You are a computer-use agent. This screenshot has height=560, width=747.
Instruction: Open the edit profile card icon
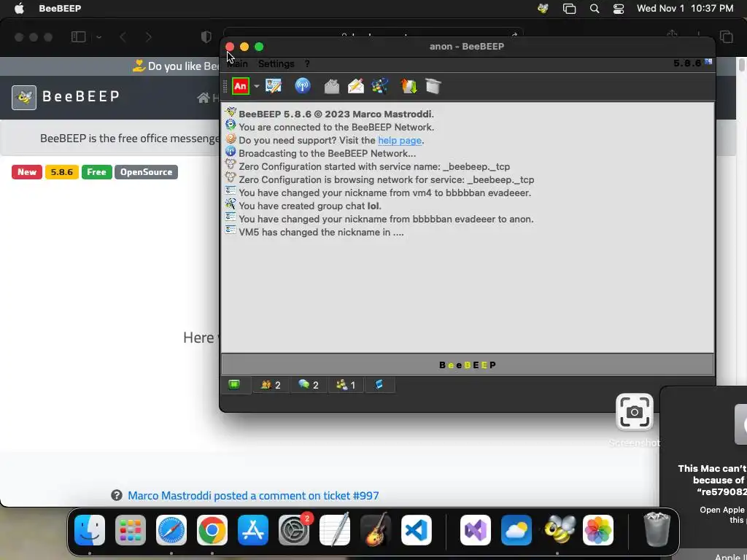[x=274, y=86]
